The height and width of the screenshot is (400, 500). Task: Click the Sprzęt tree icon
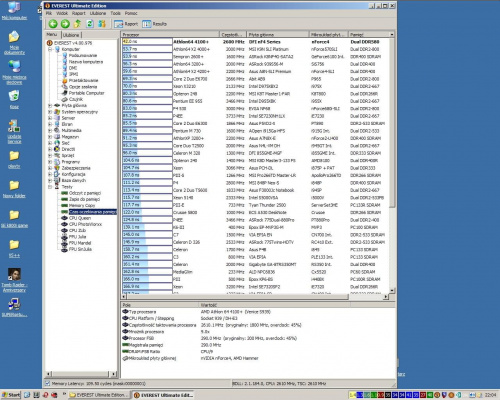pos(57,155)
